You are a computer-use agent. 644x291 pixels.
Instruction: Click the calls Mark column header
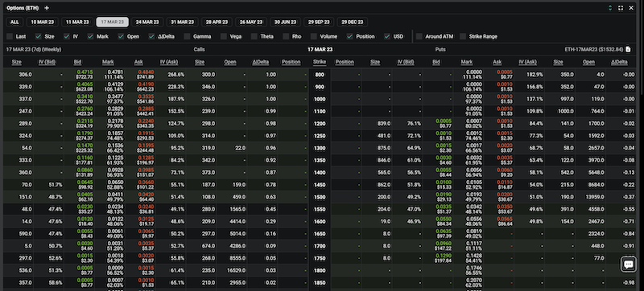pos(108,62)
